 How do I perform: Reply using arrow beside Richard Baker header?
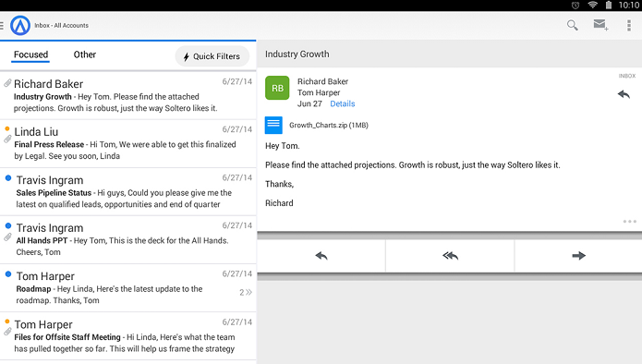tap(624, 94)
